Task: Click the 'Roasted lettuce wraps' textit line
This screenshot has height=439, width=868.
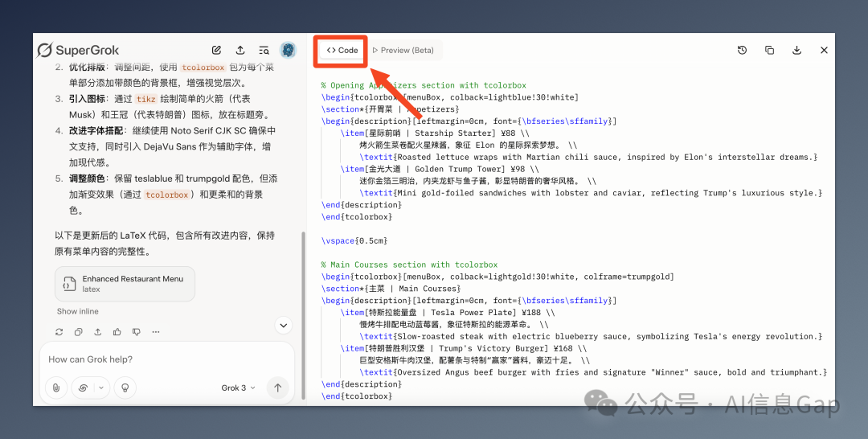Action: (x=588, y=157)
